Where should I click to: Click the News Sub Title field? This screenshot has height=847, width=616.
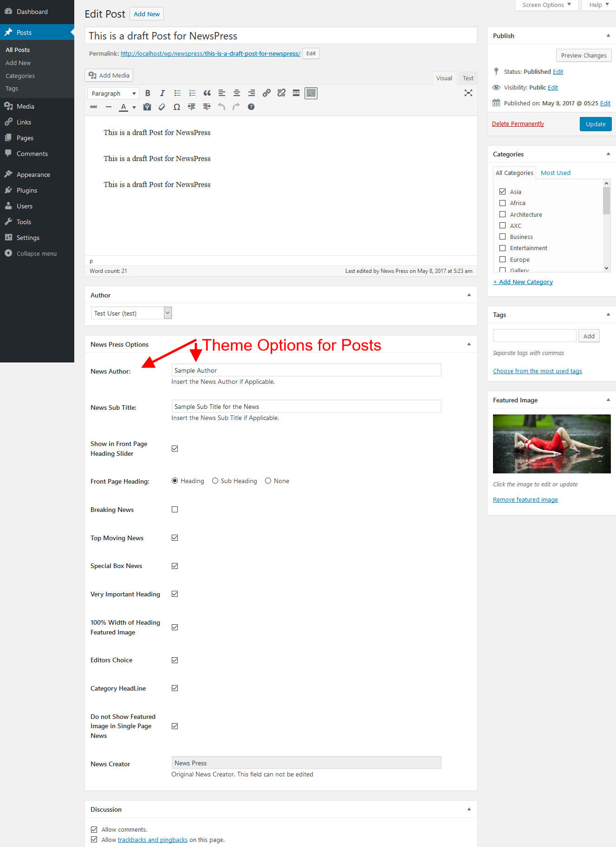[306, 407]
